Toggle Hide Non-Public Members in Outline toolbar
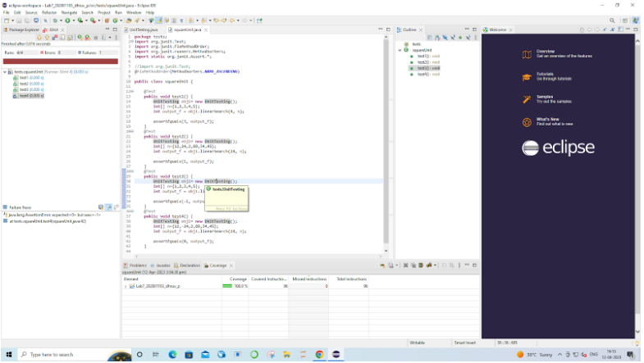 pyautogui.click(x=460, y=38)
